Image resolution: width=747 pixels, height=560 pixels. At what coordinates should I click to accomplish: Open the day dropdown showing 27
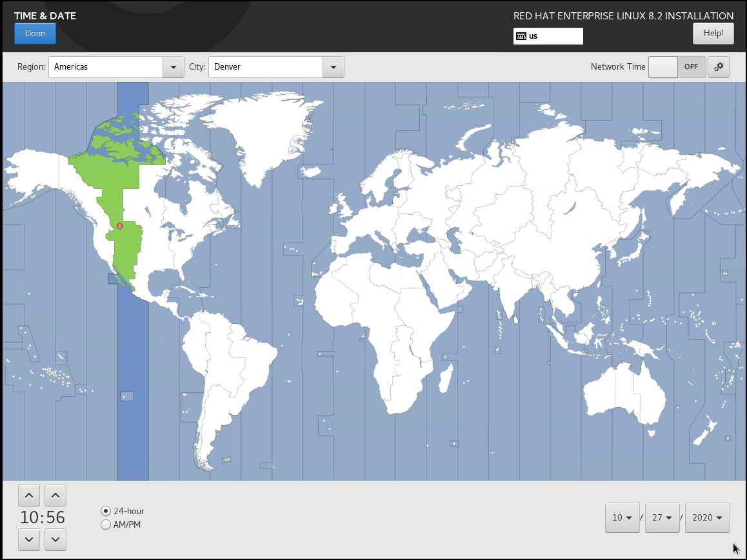click(x=662, y=517)
